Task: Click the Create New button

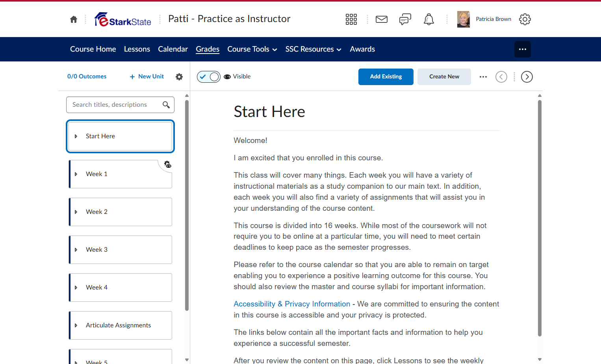Action: click(444, 77)
